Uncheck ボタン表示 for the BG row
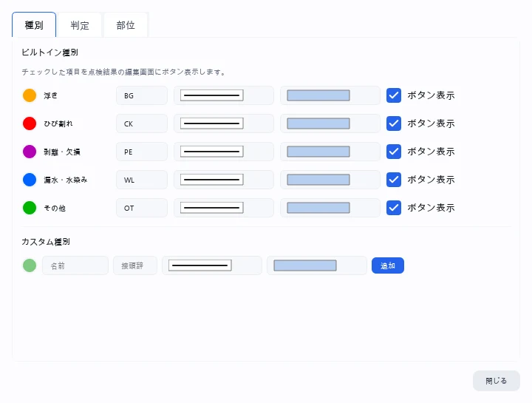Image resolution: width=532 pixels, height=403 pixels. 394,95
